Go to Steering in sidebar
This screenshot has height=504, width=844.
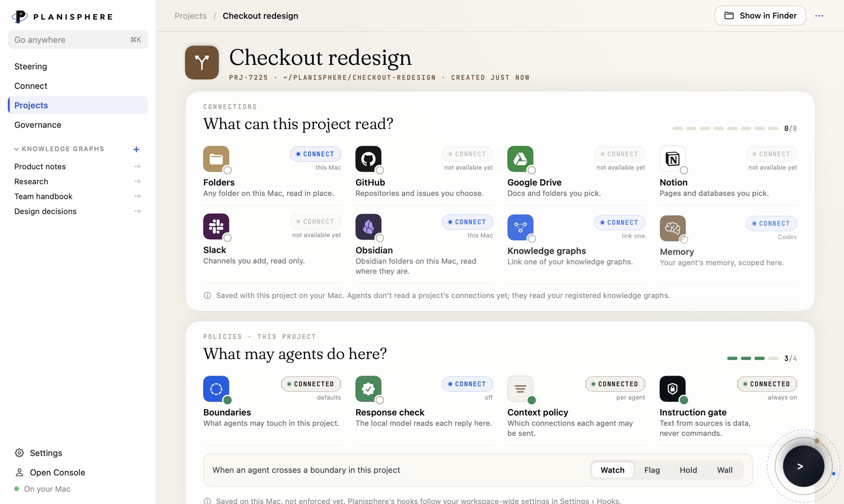coord(78,66)
